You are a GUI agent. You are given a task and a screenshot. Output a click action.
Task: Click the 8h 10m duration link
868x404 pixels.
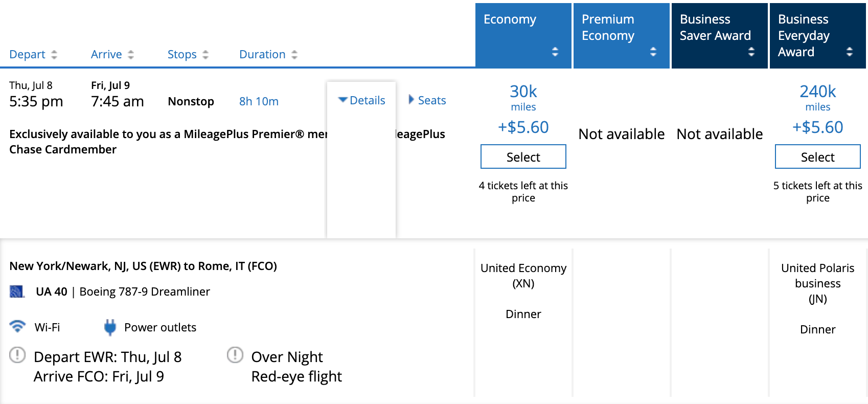pyautogui.click(x=259, y=101)
